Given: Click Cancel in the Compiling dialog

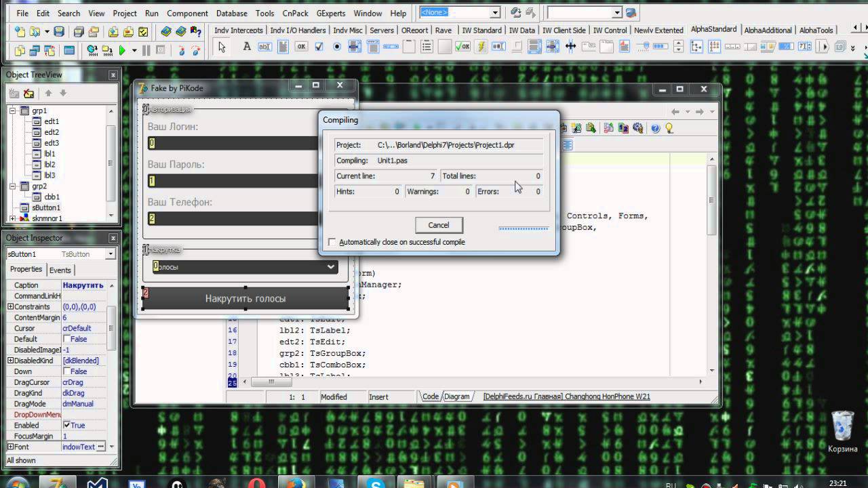Looking at the screenshot, I should (x=439, y=225).
